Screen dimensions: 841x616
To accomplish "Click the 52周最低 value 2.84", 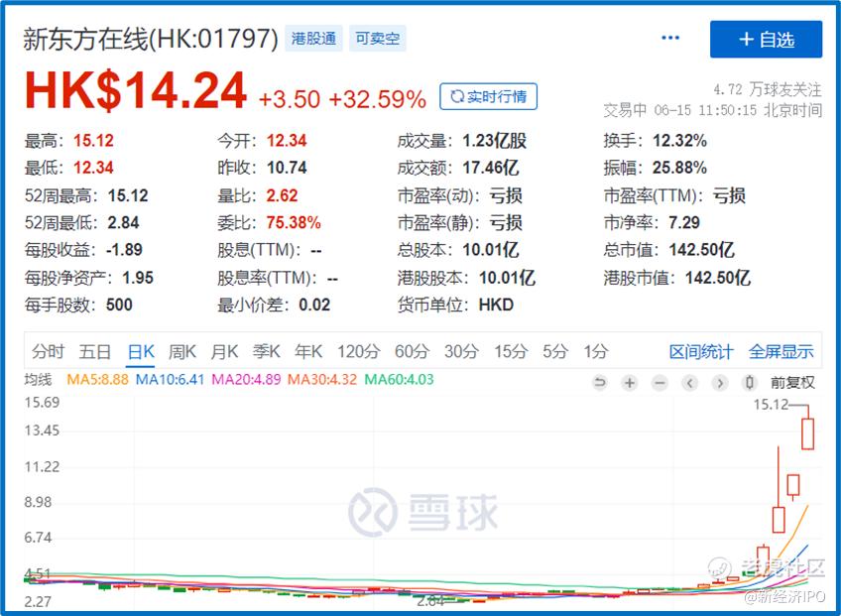I will coord(123,222).
